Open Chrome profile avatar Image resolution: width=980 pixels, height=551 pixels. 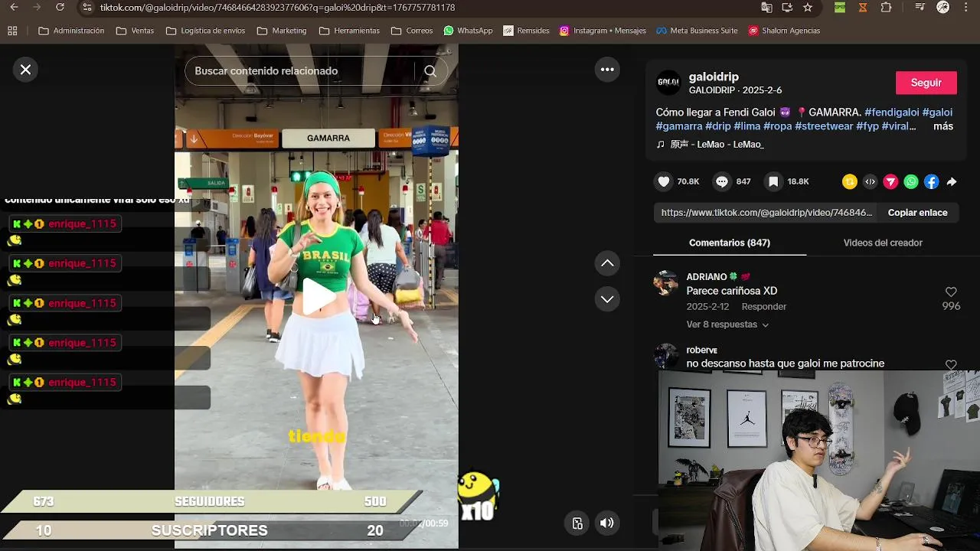tap(943, 8)
